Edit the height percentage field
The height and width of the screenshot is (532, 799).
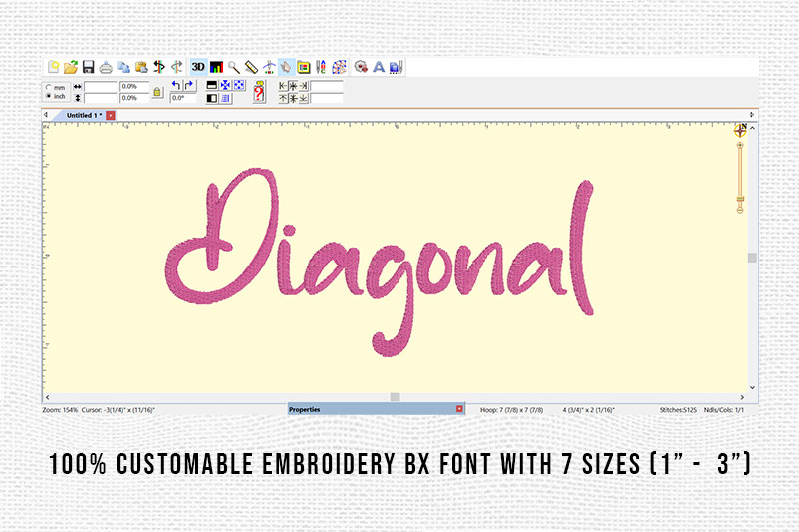click(134, 98)
